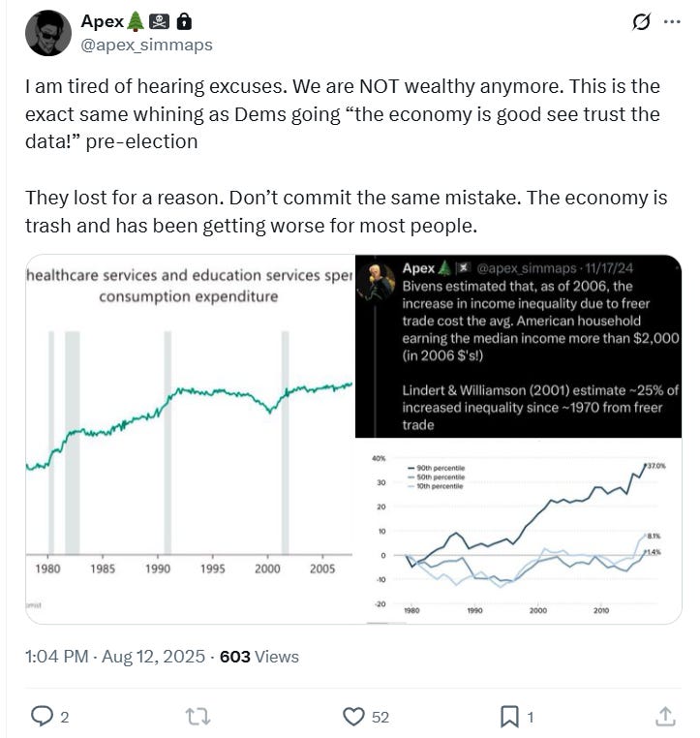Repost this tweet using retweet icon

[x=198, y=717]
